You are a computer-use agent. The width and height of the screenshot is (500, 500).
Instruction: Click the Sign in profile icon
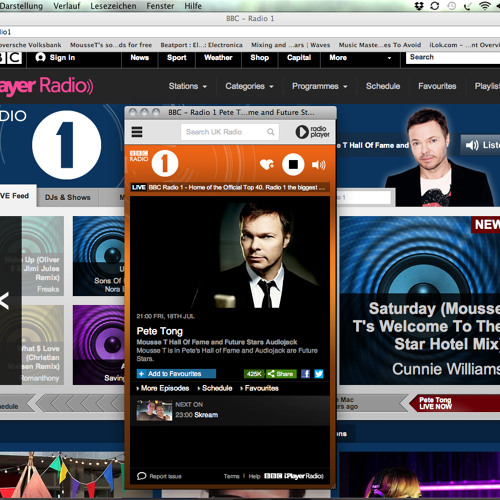pos(40,57)
